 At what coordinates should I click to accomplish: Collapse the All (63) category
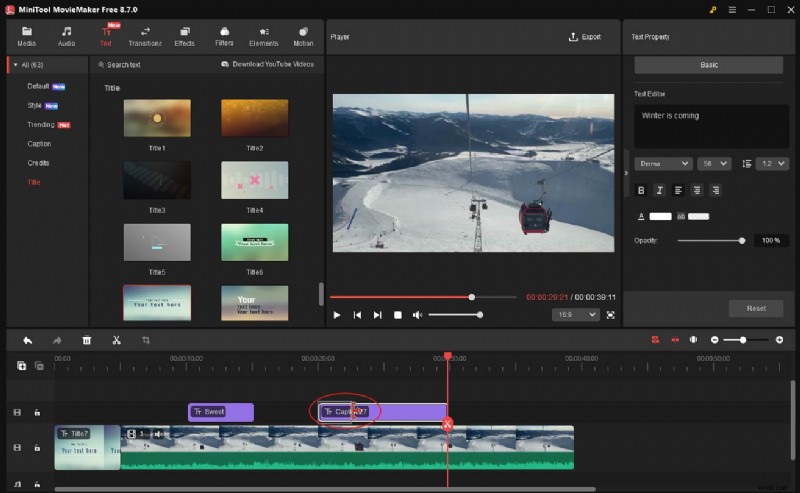16,65
